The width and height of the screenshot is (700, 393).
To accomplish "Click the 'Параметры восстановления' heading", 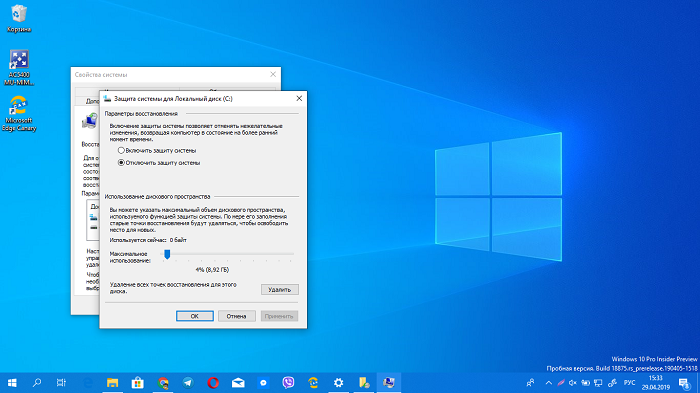I will click(141, 113).
